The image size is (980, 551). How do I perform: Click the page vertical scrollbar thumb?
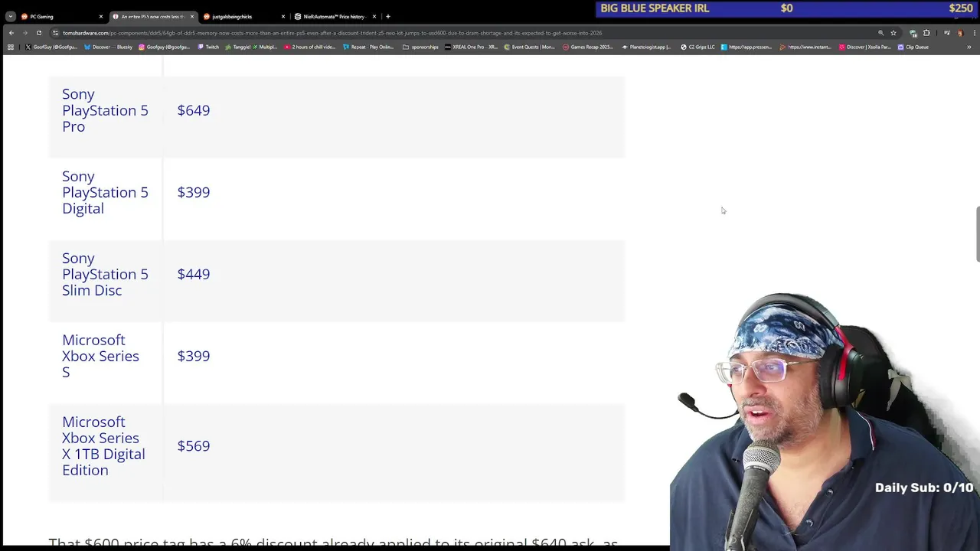click(x=978, y=234)
